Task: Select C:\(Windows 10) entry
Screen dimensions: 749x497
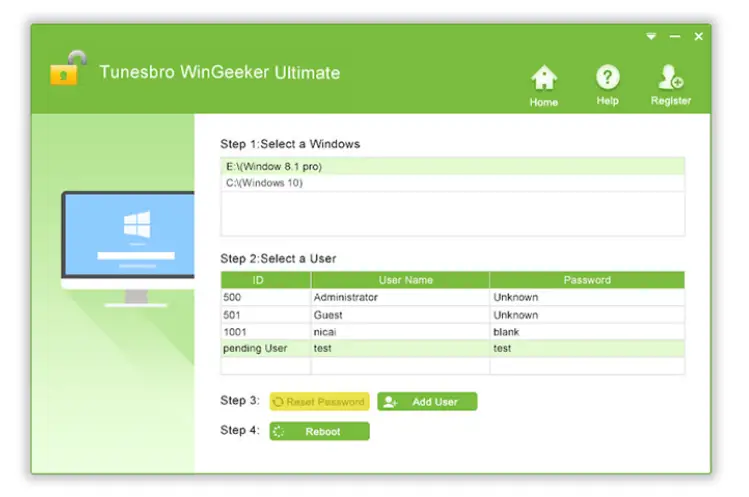Action: (x=452, y=183)
